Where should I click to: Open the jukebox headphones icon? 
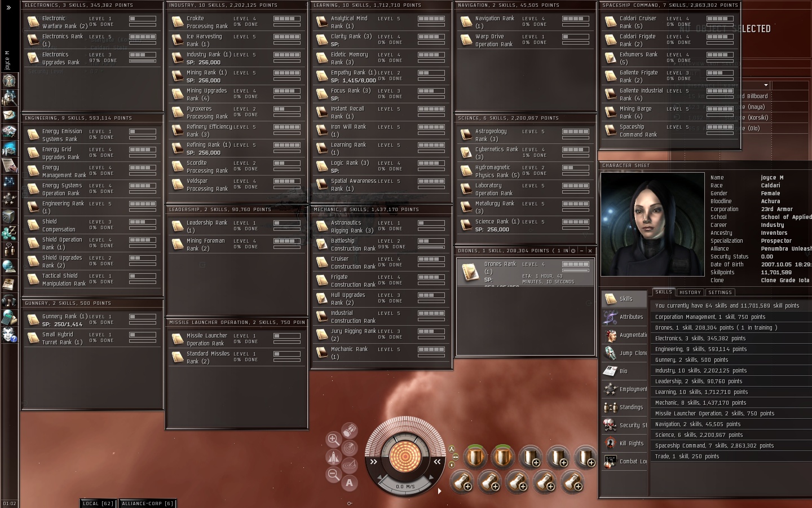[9, 300]
